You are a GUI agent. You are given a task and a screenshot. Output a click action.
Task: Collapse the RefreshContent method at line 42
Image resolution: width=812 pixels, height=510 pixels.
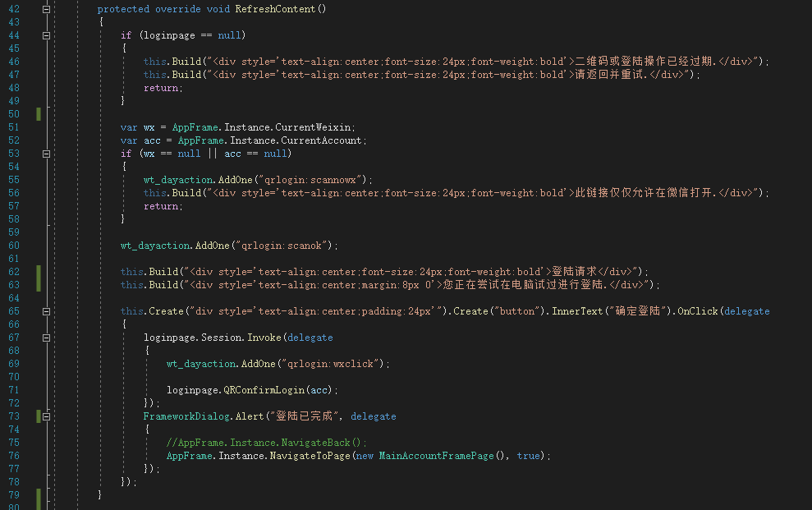point(46,9)
